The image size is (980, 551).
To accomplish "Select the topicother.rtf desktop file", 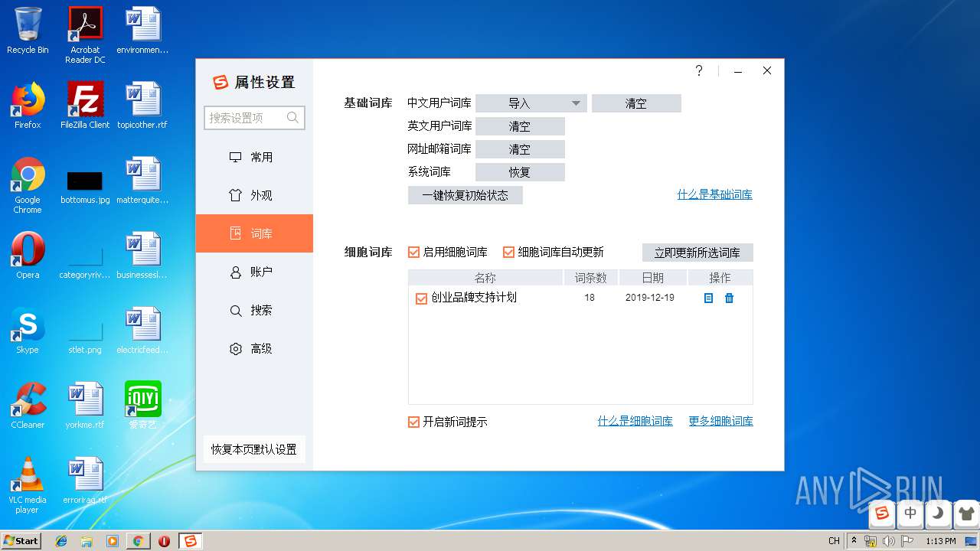I will coord(143,106).
